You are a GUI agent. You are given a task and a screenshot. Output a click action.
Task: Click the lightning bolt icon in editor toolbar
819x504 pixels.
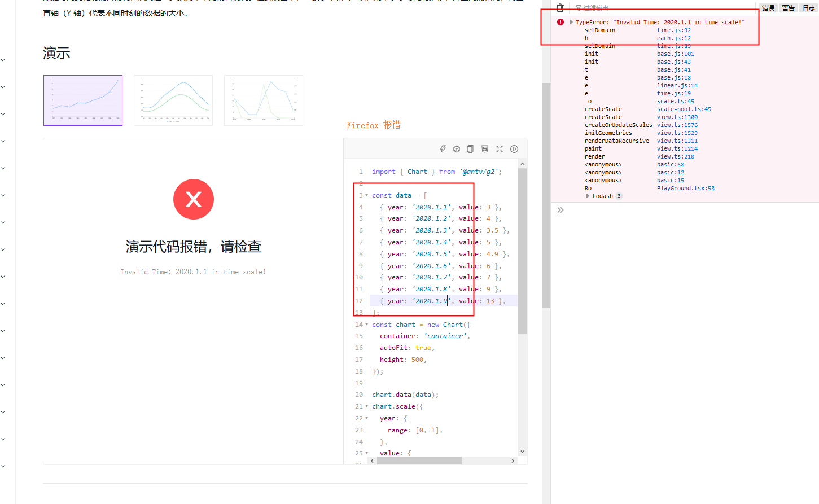coord(443,149)
